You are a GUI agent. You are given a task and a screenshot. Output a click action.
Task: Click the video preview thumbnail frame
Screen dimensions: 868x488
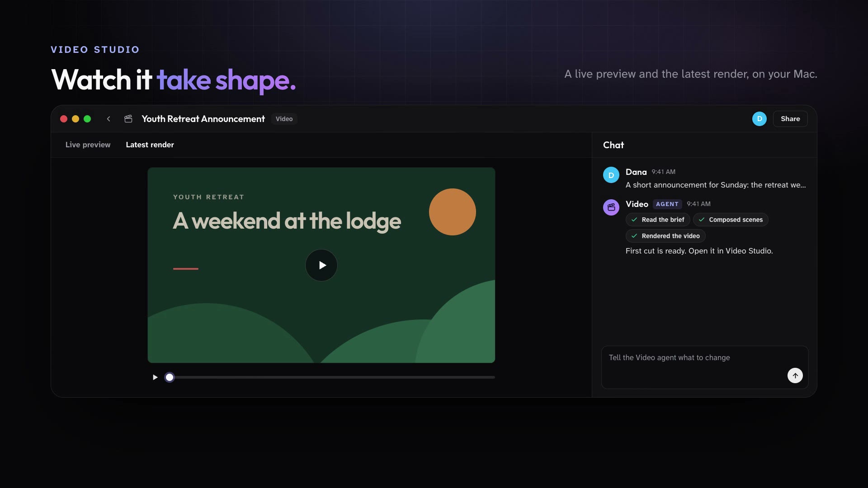coord(321,265)
